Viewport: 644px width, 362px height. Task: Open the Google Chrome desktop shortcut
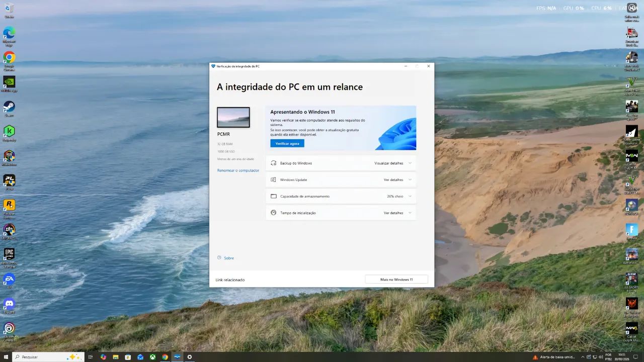coord(9,60)
